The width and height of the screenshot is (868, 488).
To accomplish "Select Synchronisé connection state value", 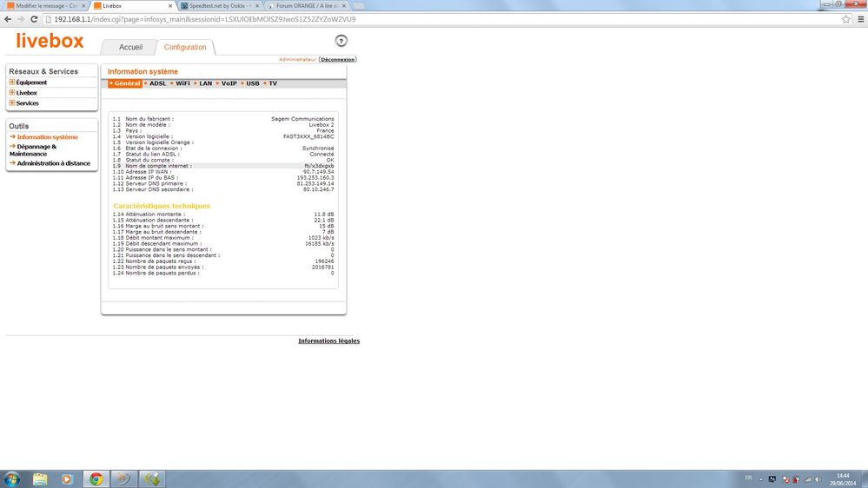I will tap(318, 148).
